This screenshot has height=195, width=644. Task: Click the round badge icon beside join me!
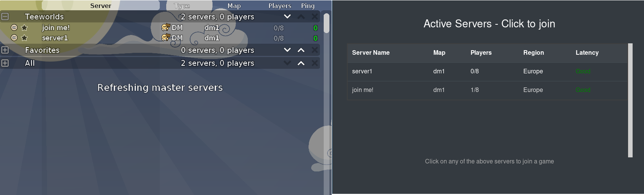click(14, 28)
